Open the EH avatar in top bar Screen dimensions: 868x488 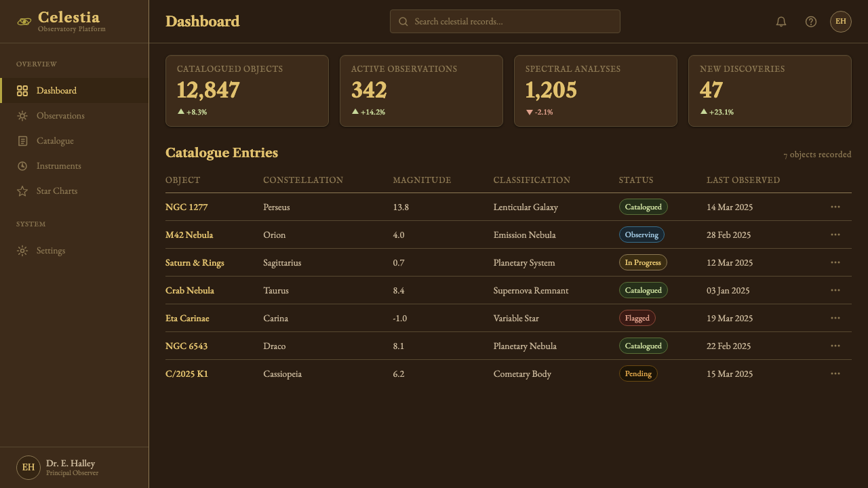(x=841, y=22)
